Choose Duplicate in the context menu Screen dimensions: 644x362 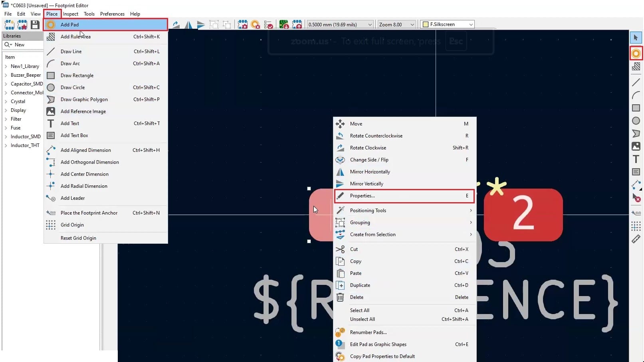(x=404, y=285)
